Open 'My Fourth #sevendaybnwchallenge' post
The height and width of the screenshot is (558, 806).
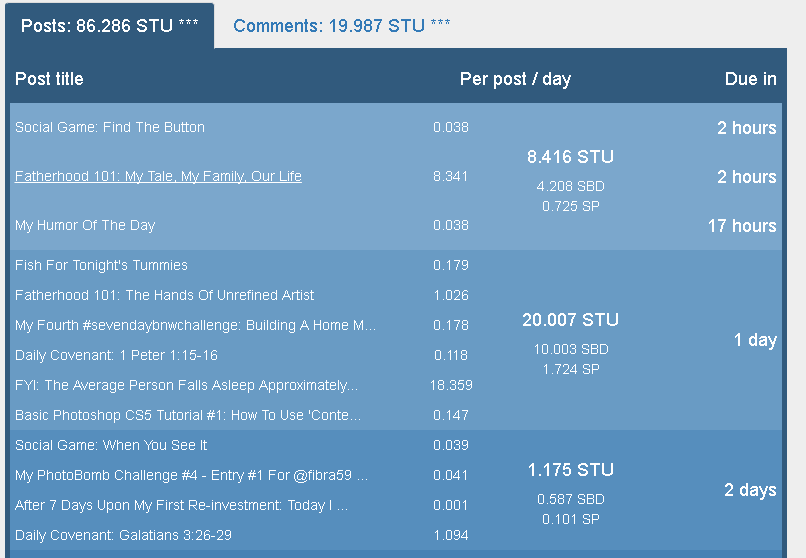point(195,325)
